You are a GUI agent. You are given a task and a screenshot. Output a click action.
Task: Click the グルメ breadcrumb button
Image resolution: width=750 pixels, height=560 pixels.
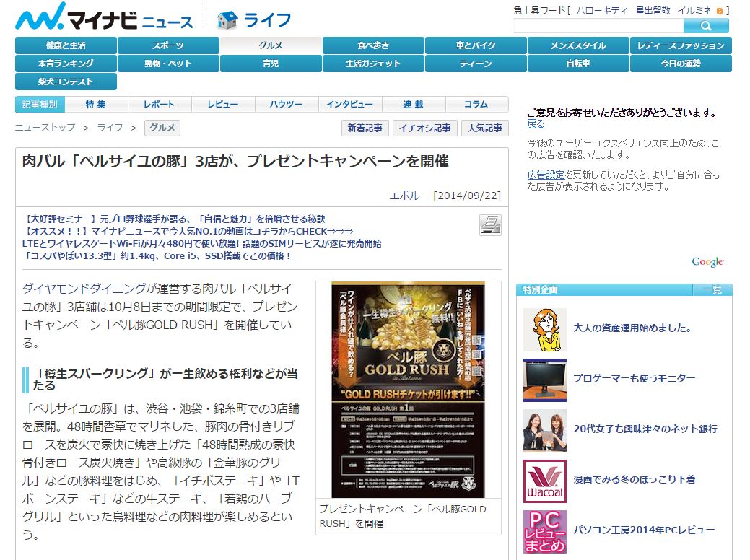click(162, 128)
